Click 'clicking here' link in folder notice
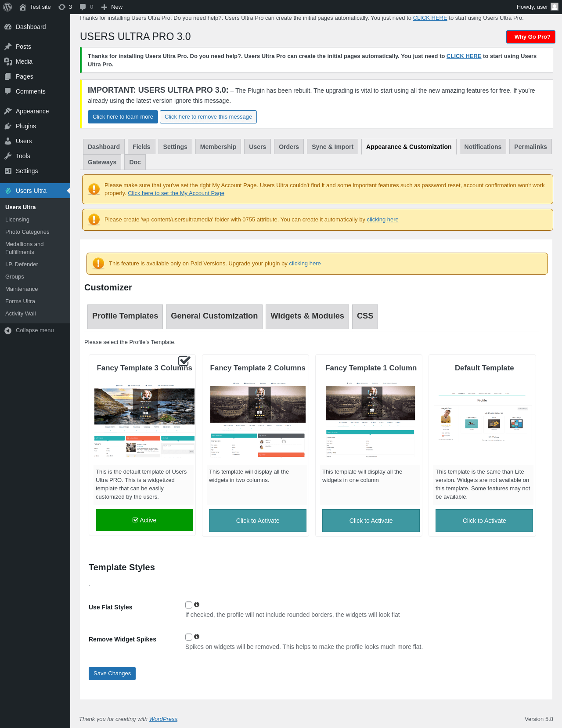The image size is (562, 728). [x=382, y=220]
